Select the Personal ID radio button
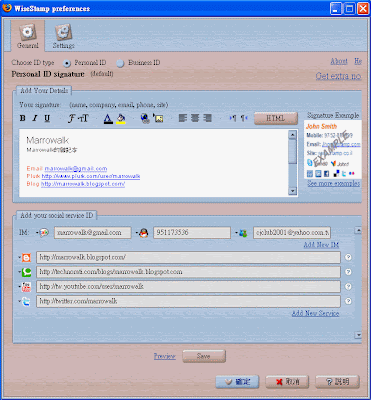Viewport: 371px width, 400px height. click(x=67, y=63)
